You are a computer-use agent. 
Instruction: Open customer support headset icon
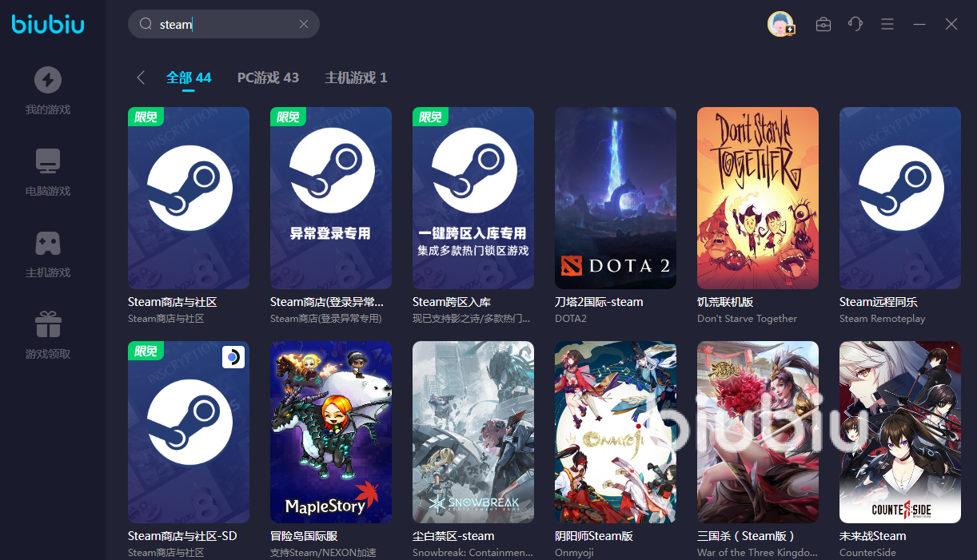855,24
